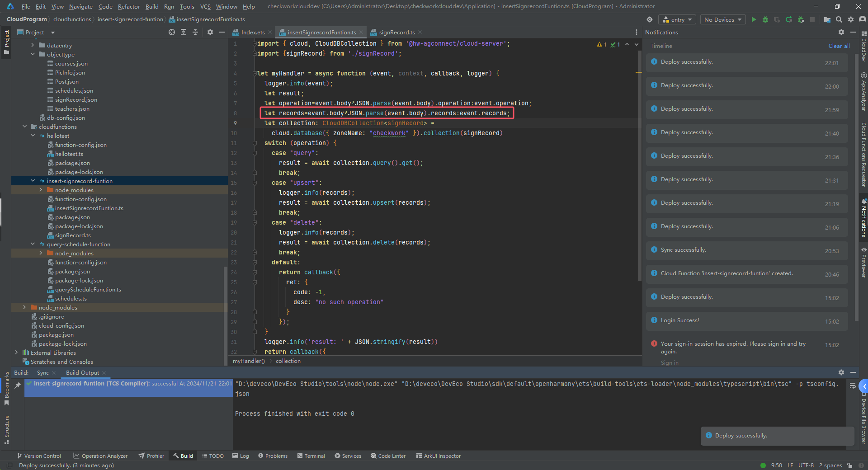Open the Terminal tool window
Image resolution: width=868 pixels, height=470 pixels.
311,456
